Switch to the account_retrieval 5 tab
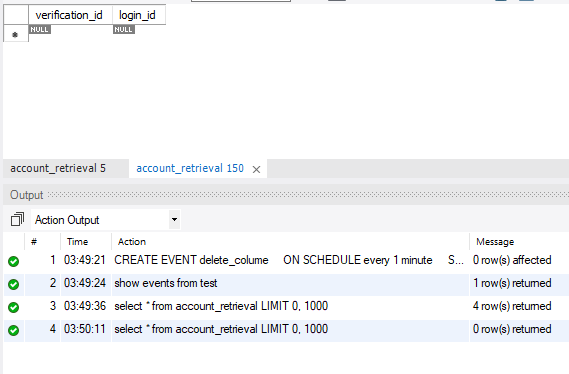569x374 pixels. click(x=58, y=168)
